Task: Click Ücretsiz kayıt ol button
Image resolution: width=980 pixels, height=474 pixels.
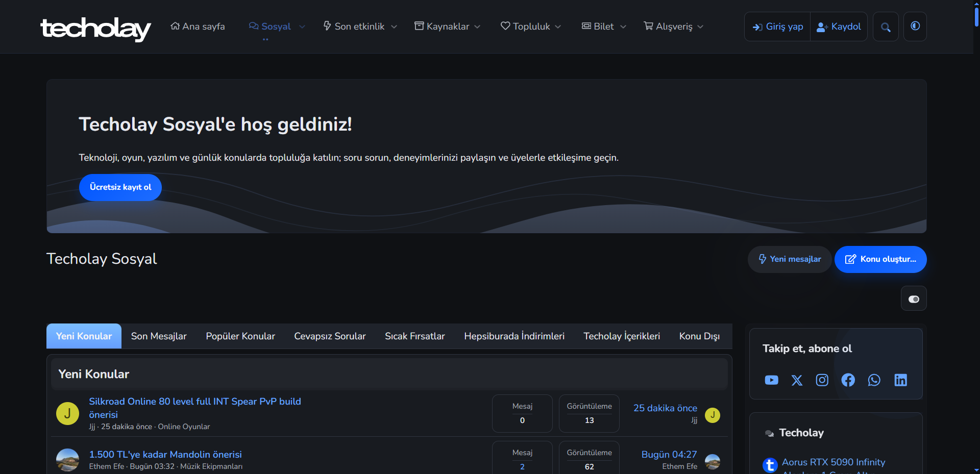Action: pos(120,187)
